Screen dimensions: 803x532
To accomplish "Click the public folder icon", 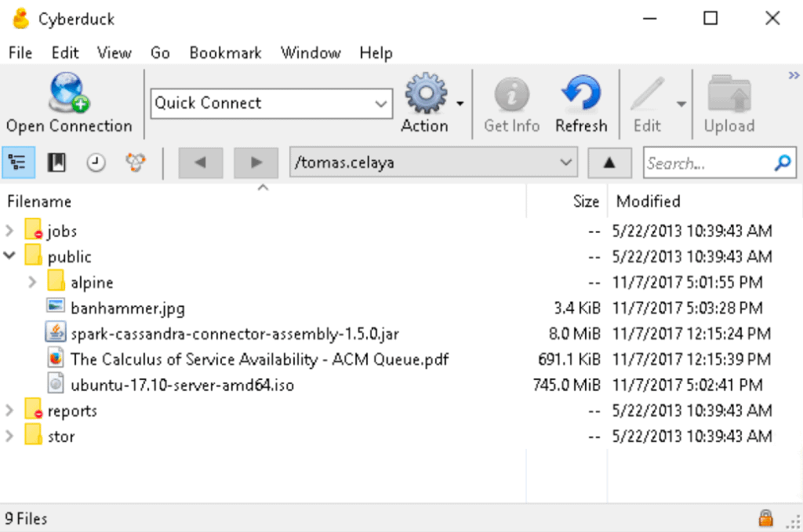I will (x=33, y=255).
